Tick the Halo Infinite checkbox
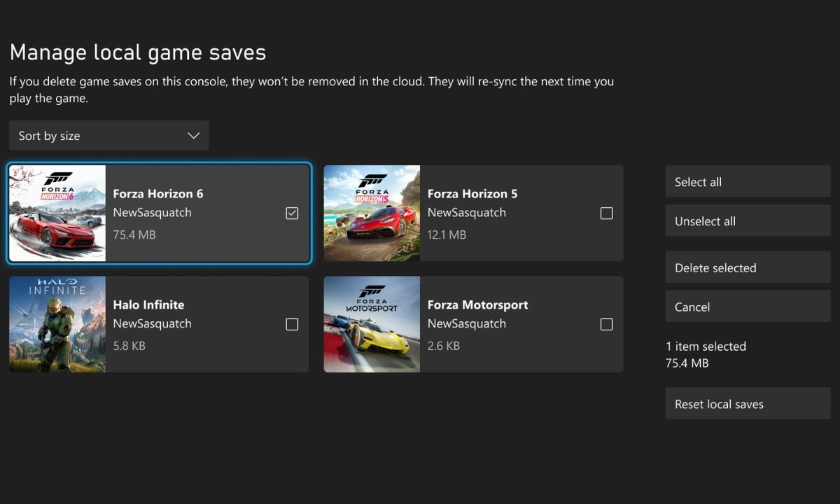The width and height of the screenshot is (840, 504). point(292,324)
